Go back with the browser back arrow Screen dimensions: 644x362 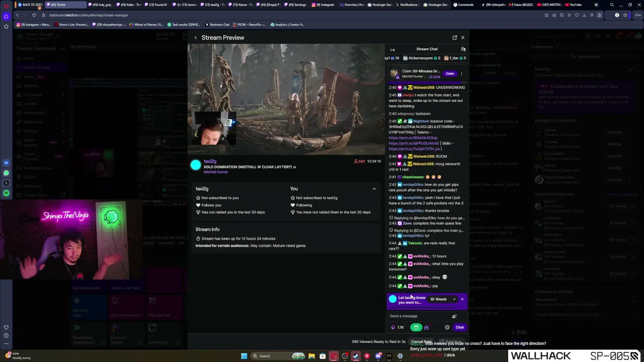pyautogui.click(x=17, y=15)
